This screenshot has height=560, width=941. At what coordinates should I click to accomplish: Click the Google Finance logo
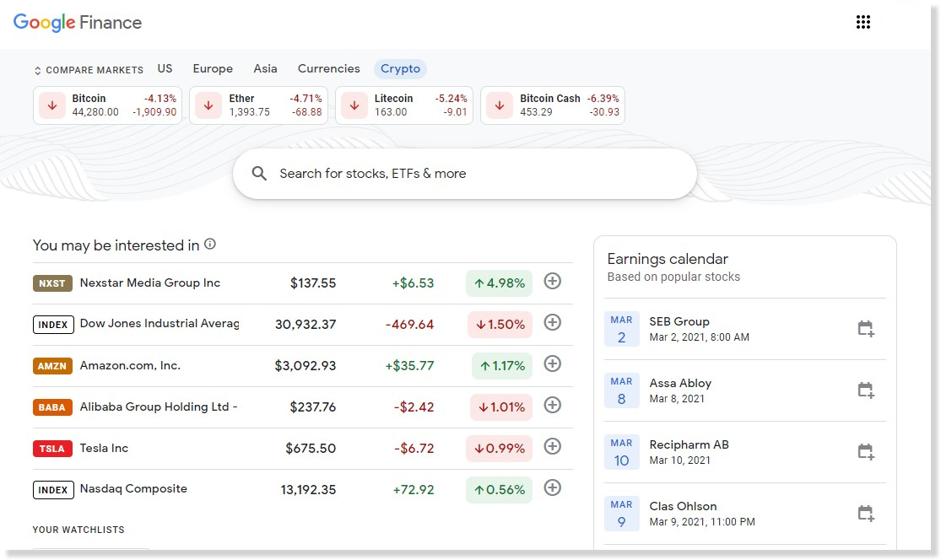[77, 22]
